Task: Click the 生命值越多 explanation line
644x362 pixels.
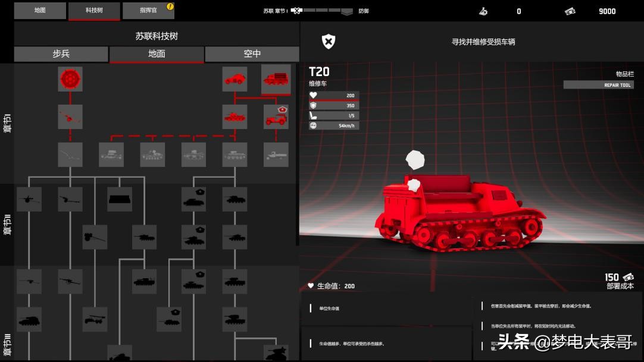Action: point(352,344)
